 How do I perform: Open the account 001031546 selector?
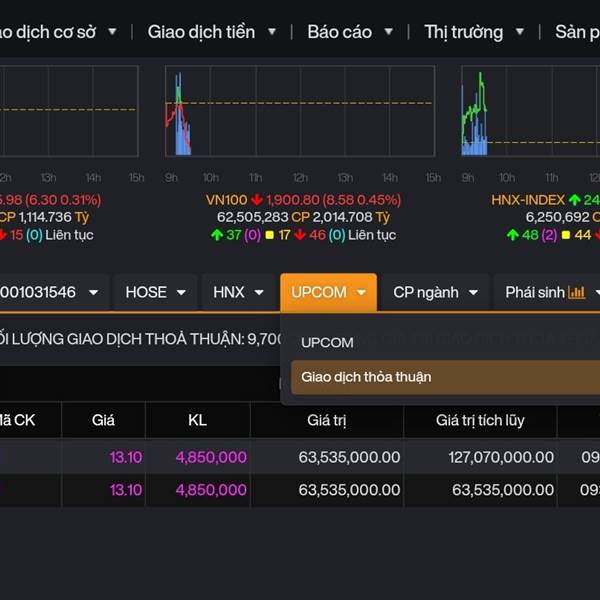tap(50, 292)
